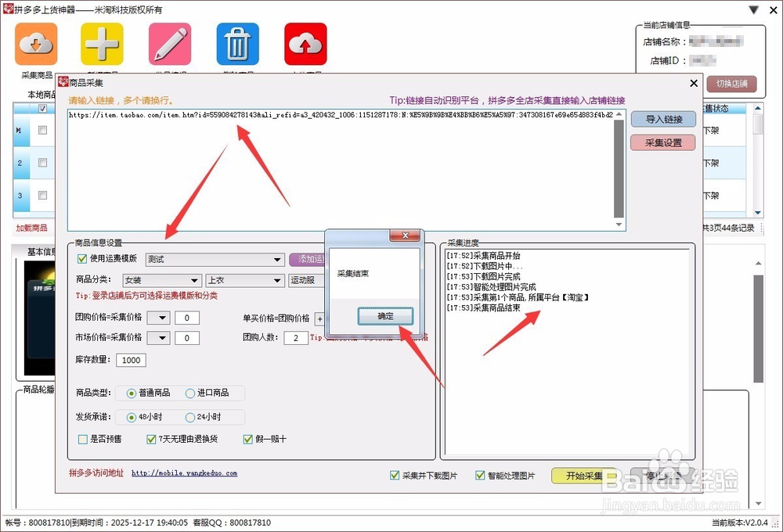Click the 基本信息 tab in main window
The image size is (783, 532).
click(41, 252)
